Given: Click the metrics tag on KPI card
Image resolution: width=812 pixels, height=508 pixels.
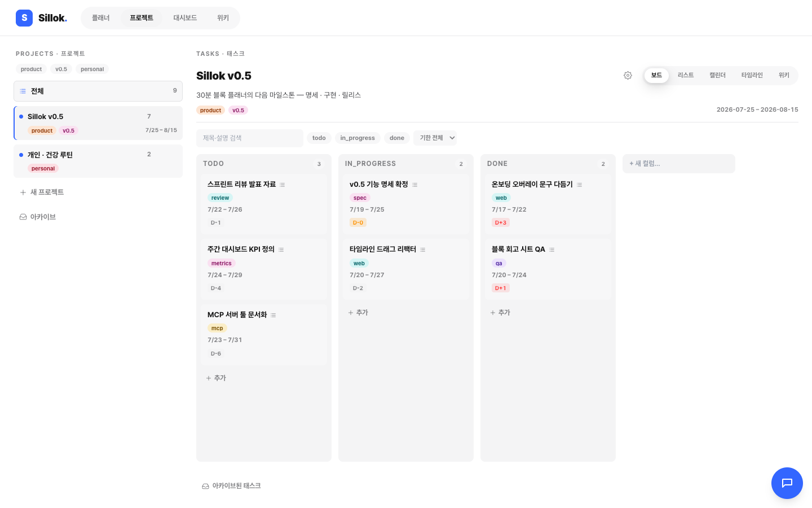Looking at the screenshot, I should click(221, 263).
